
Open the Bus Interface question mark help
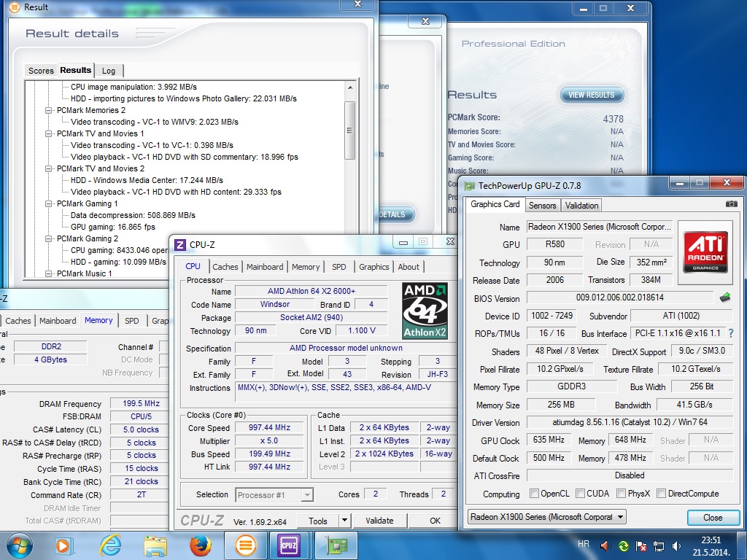[x=731, y=333]
